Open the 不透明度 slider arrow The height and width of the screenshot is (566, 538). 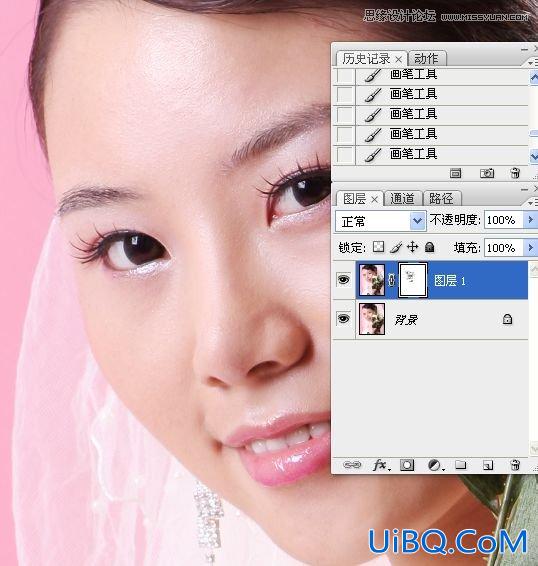tap(530, 219)
